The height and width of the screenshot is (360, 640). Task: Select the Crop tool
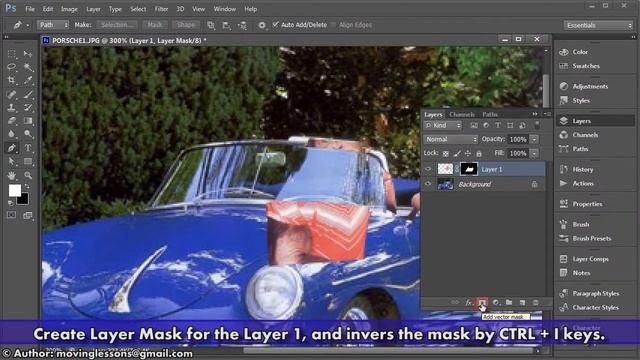pos(12,80)
